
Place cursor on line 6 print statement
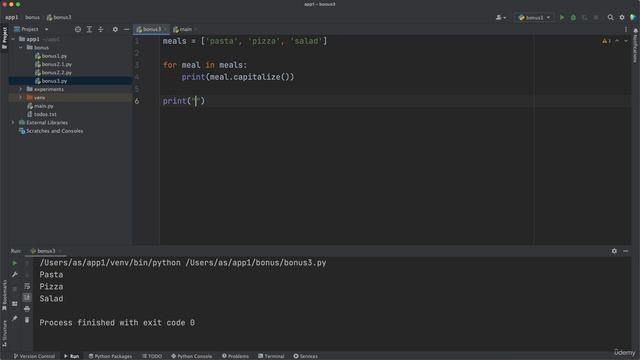point(184,101)
